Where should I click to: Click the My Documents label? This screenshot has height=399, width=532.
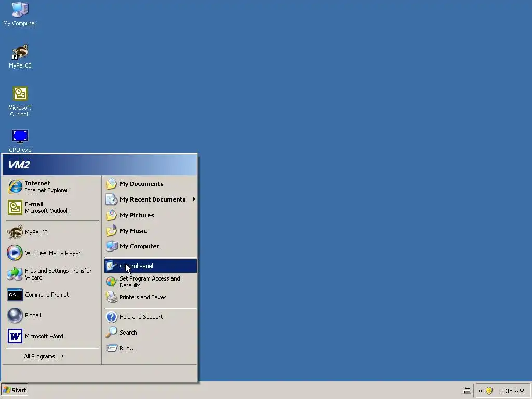[141, 184]
